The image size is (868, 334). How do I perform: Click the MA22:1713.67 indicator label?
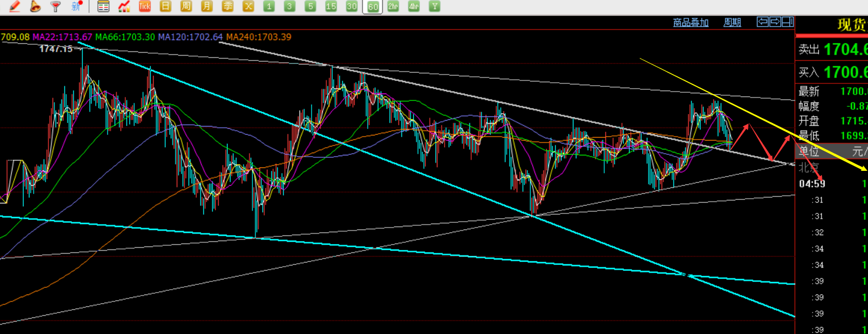pos(61,37)
